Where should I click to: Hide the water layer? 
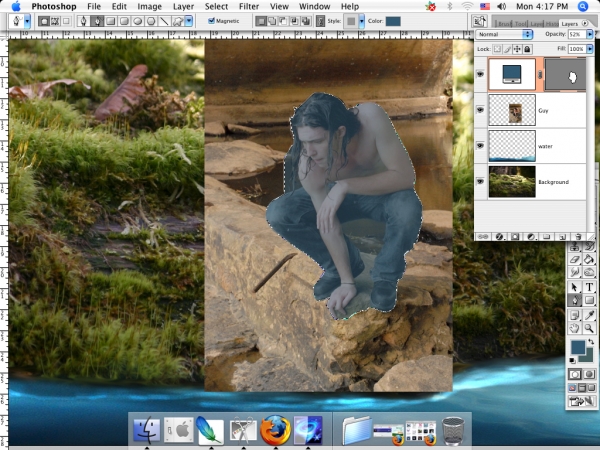click(480, 146)
